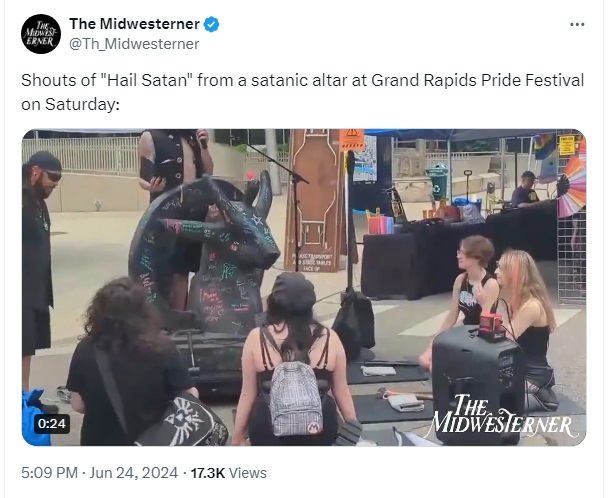610x498 pixels.
Task: Click the tweet text about "Hail Satan"
Action: (303, 92)
